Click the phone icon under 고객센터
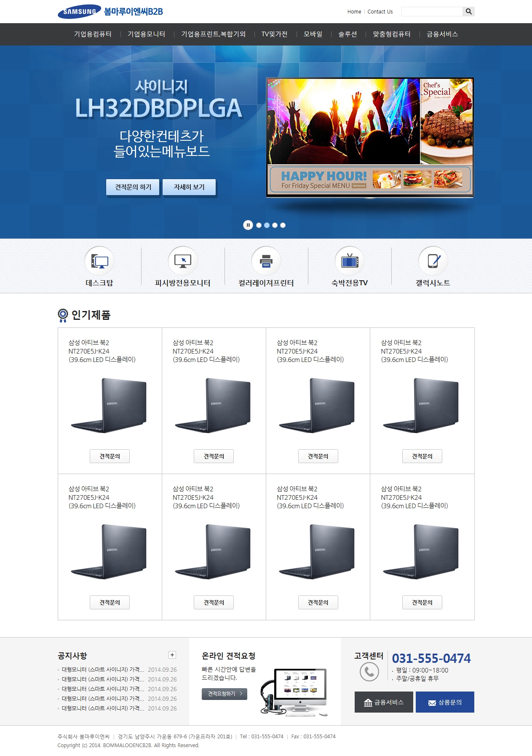532x756 pixels. (x=369, y=672)
